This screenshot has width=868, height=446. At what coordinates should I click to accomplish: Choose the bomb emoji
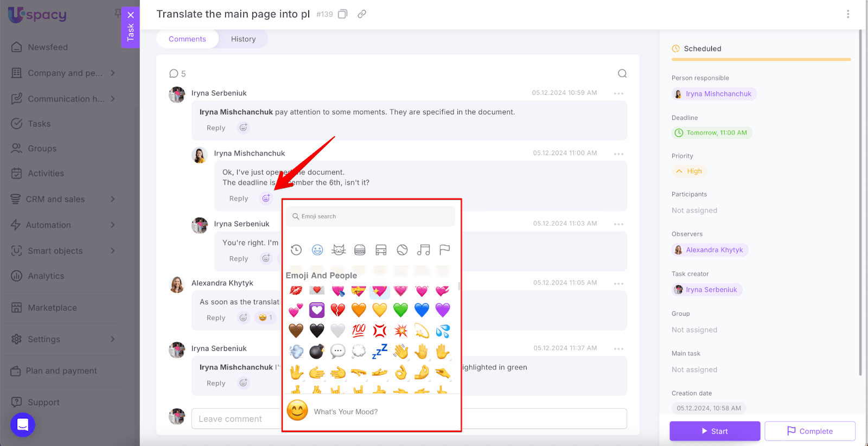tap(317, 352)
